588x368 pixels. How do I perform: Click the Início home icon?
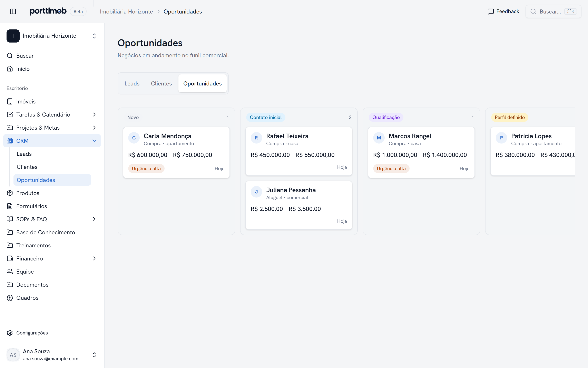click(x=10, y=69)
